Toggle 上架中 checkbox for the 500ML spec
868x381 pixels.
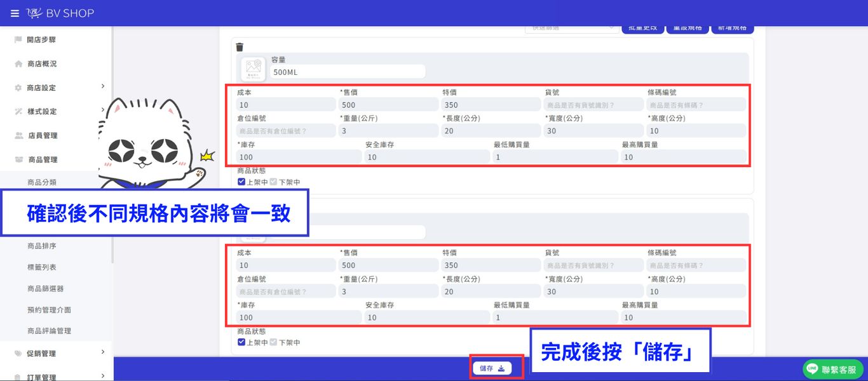tap(241, 182)
